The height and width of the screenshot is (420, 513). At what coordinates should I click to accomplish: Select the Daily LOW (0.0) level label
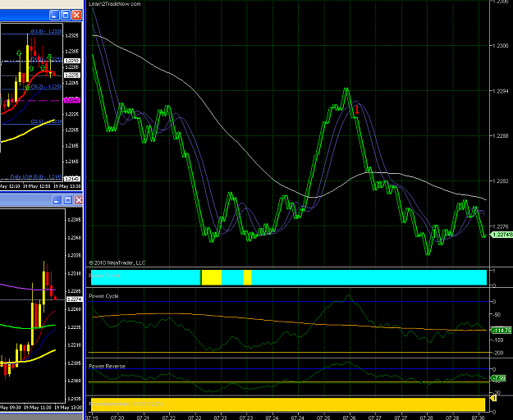(x=35, y=176)
